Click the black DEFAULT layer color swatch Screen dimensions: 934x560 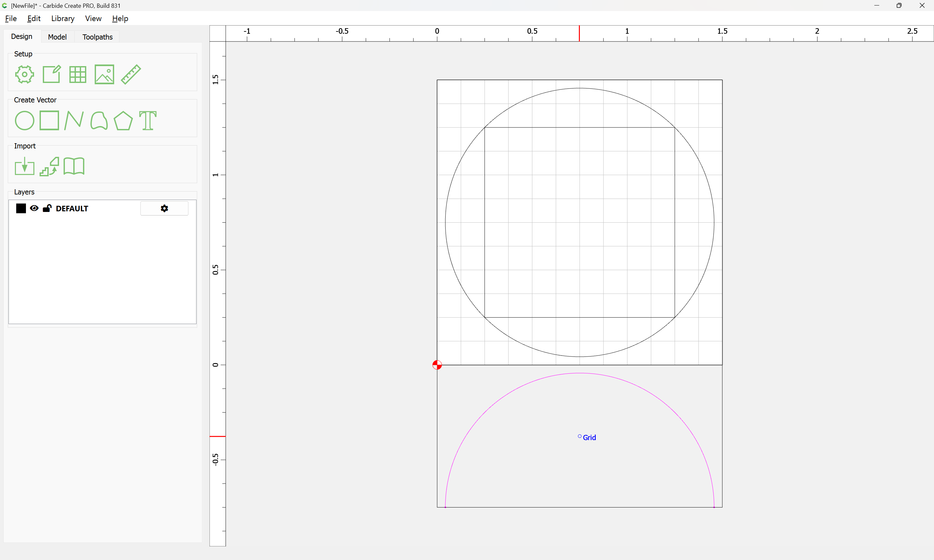click(21, 208)
